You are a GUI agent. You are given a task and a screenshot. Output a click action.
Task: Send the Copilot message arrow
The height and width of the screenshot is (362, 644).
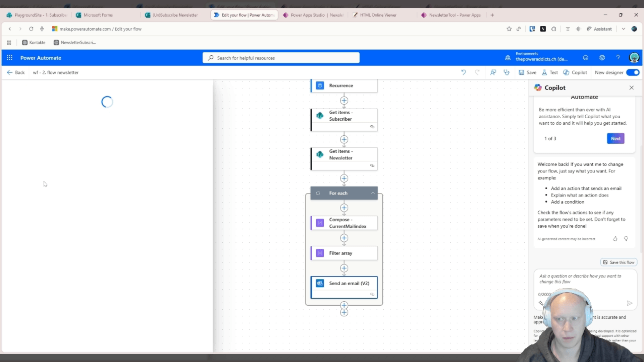(630, 303)
